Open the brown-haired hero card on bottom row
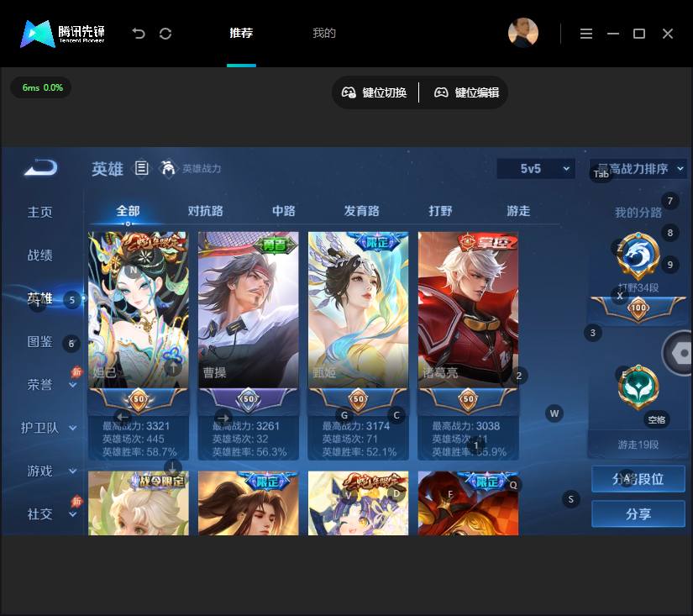The image size is (693, 616). 249,503
